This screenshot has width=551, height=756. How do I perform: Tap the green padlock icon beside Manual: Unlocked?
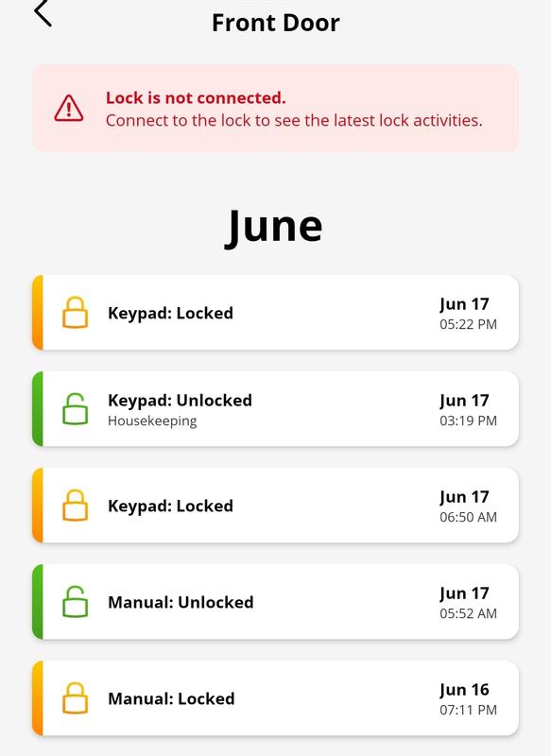click(x=77, y=602)
